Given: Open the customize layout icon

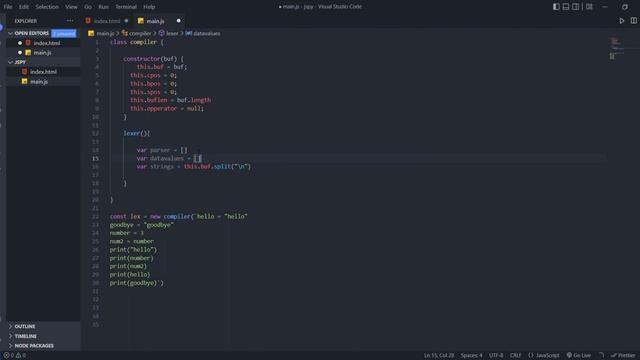Looking at the screenshot, I should pyautogui.click(x=589, y=7).
